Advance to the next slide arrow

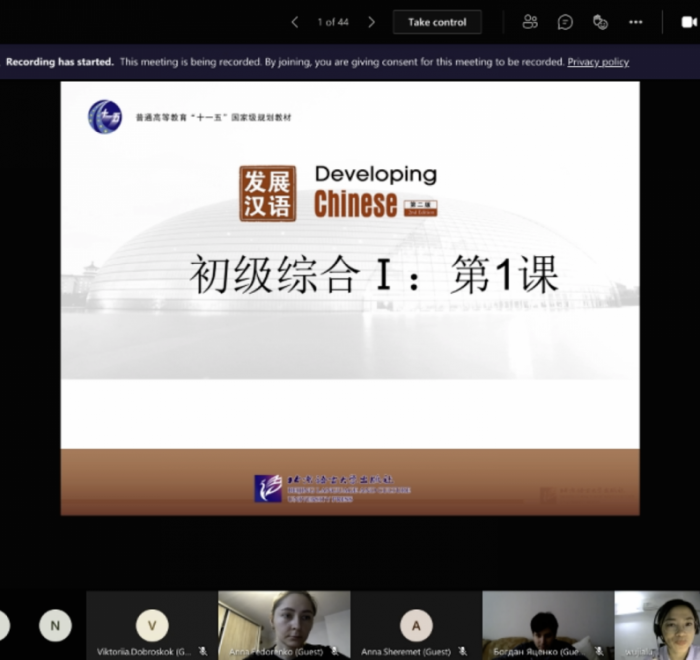click(371, 22)
